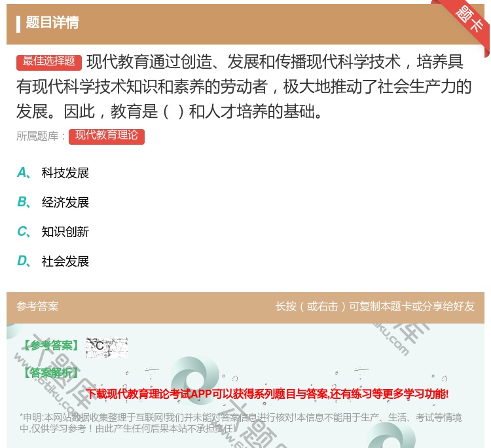Image resolution: width=491 pixels, height=448 pixels.
Task: Select answer option A 科技发展
Action: (53, 173)
